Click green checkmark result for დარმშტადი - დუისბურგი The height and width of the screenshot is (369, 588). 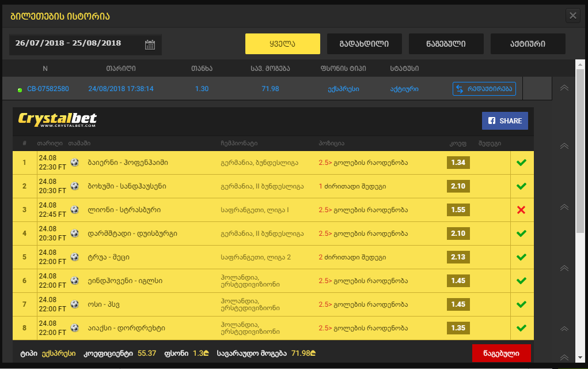coord(521,234)
